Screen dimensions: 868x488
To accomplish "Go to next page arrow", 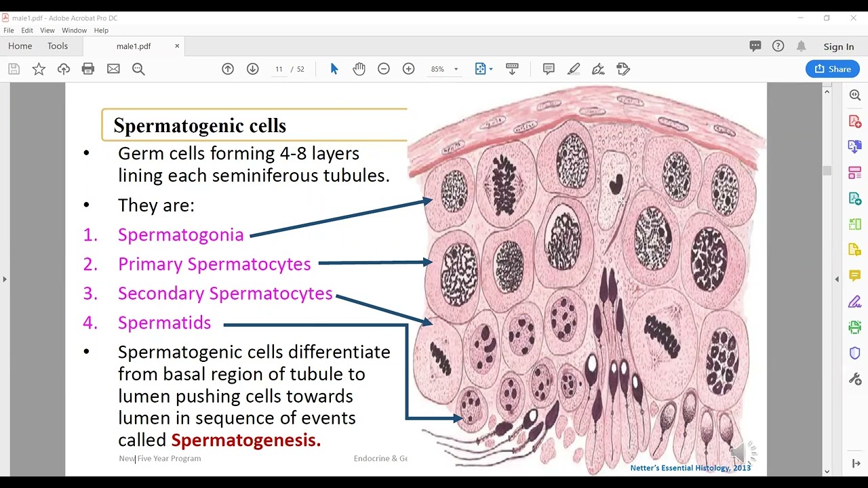I will point(252,68).
